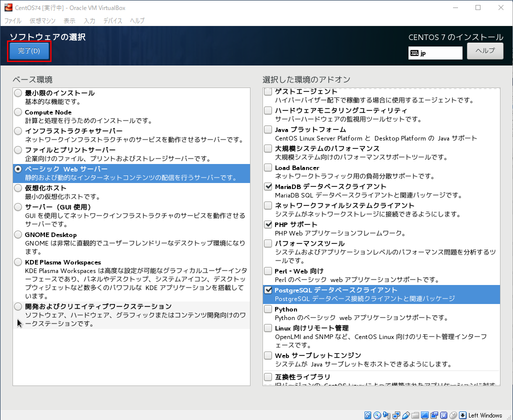
Task: Click the keyboard icon beside jp layout
Action: tap(414, 53)
